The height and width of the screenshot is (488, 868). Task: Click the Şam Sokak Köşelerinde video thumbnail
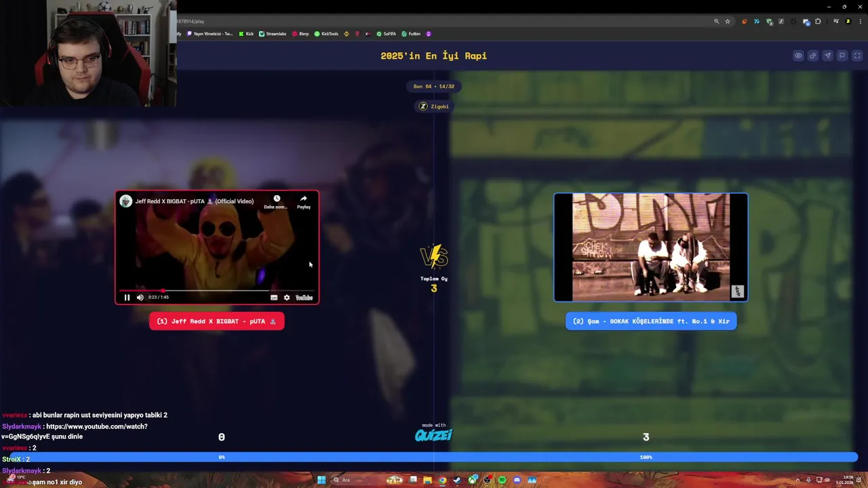point(651,247)
